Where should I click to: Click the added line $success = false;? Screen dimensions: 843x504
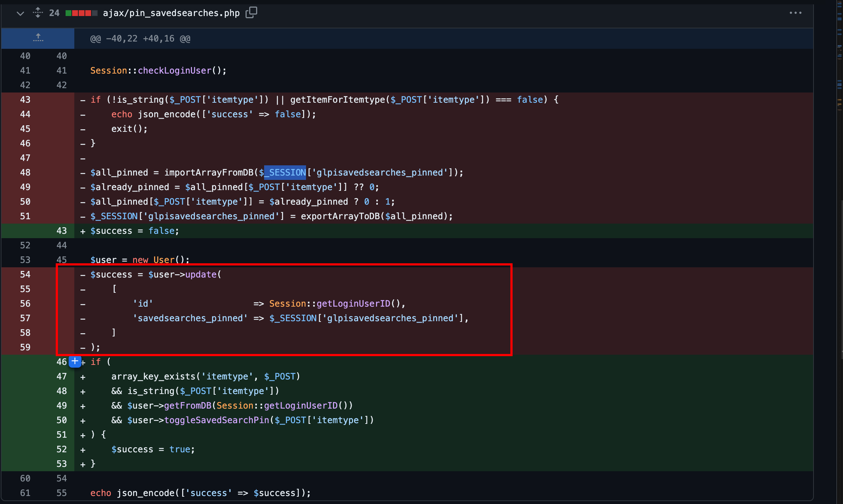135,231
